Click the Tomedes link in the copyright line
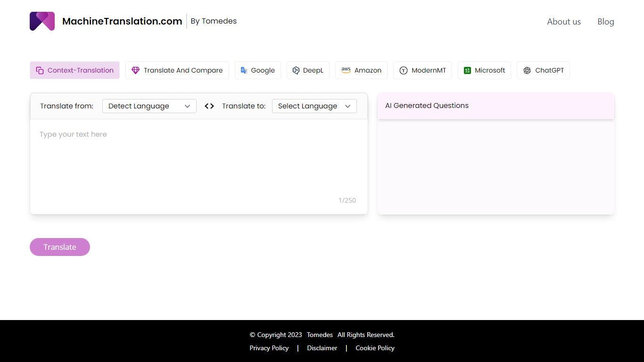The width and height of the screenshot is (644, 362). [320, 335]
